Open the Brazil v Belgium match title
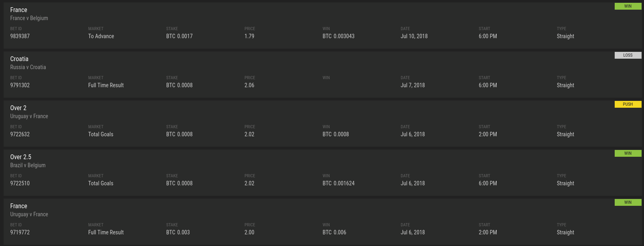The image size is (644, 246). pyautogui.click(x=28, y=165)
